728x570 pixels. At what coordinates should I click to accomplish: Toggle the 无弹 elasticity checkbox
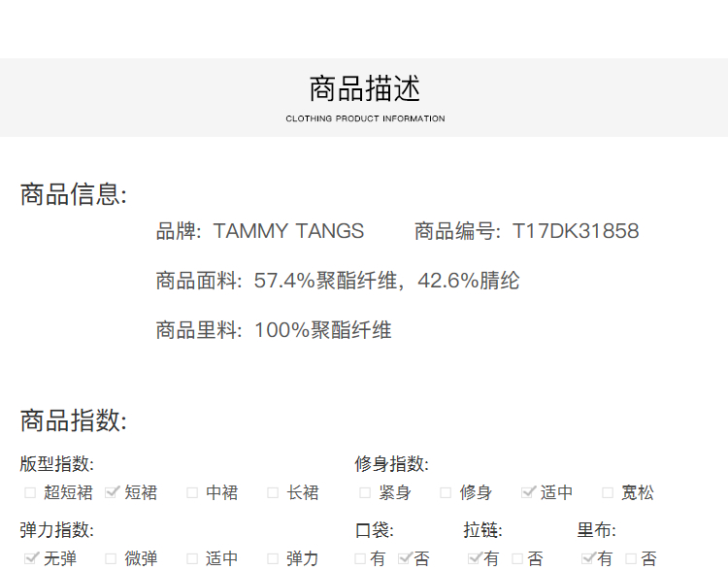tap(30, 558)
